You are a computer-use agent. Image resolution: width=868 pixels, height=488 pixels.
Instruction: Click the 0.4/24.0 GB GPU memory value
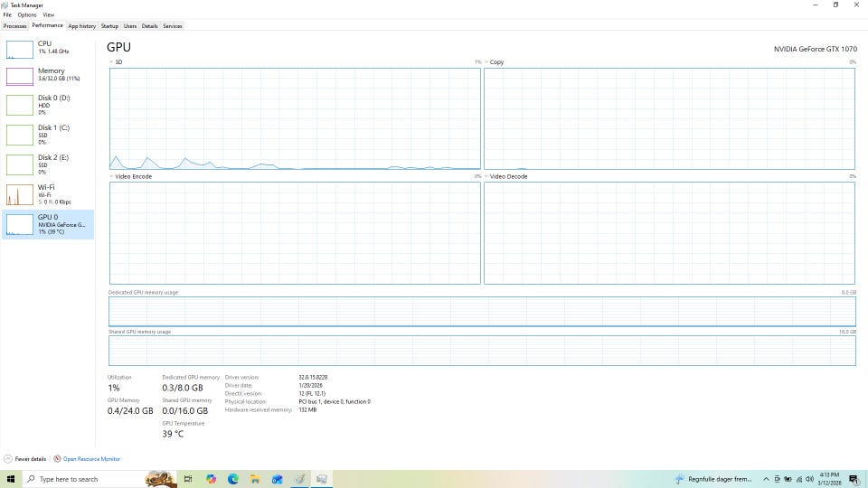130,411
